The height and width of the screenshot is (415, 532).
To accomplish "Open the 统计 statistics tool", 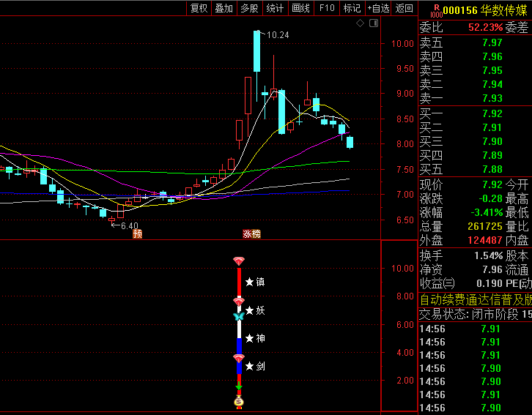I will coord(275,8).
